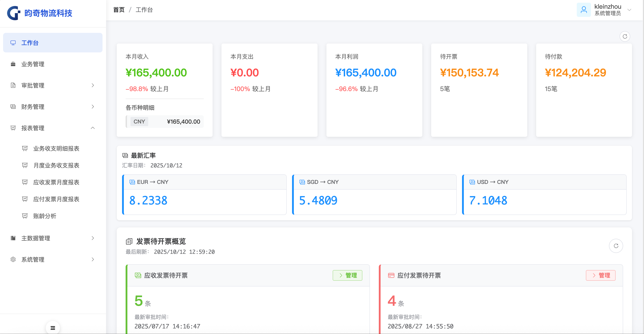Viewport: 644px width, 334px height.
Task: Click the 系统管理 gear icon
Action: (13, 259)
